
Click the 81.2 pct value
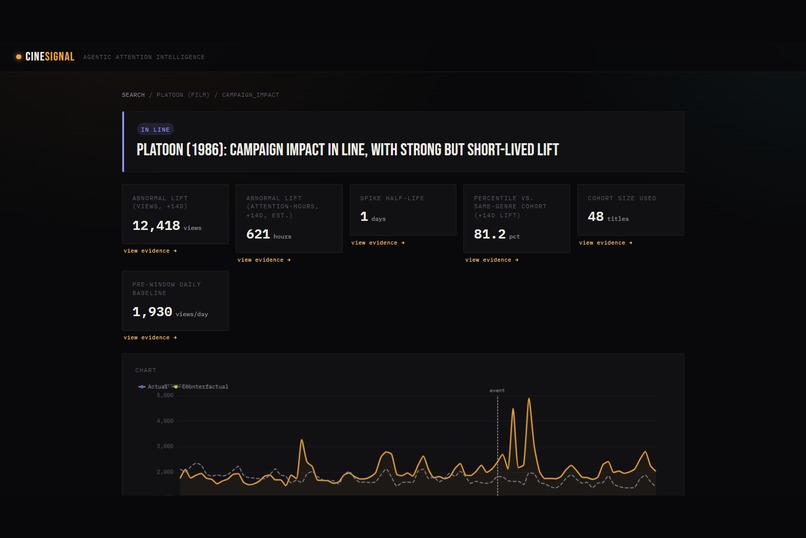click(497, 234)
